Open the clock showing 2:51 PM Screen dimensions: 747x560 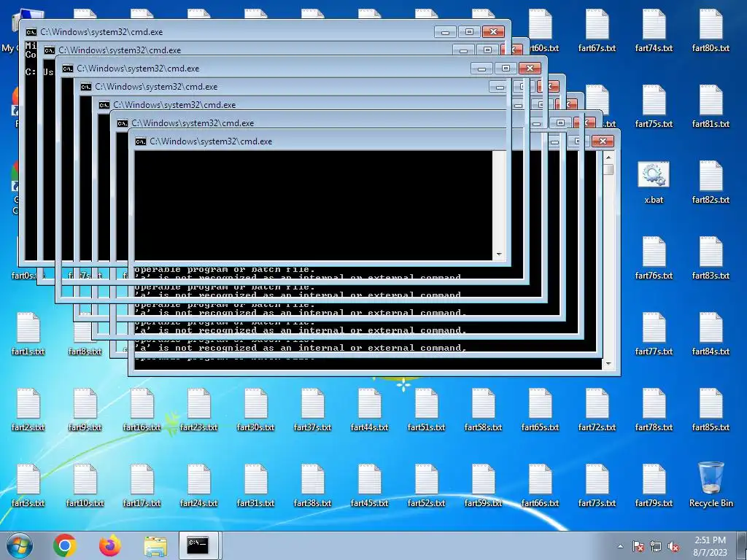click(x=710, y=546)
